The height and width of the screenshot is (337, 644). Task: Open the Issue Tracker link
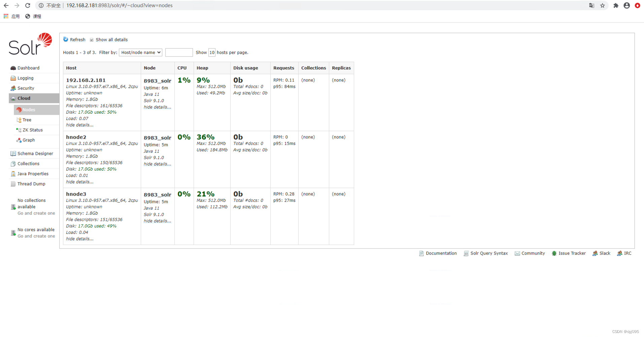point(572,253)
